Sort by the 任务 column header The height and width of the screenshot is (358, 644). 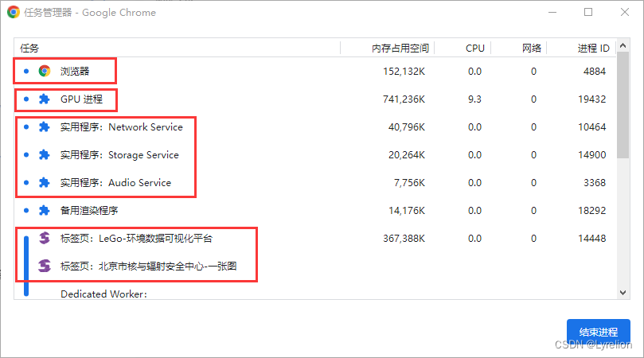(177, 48)
